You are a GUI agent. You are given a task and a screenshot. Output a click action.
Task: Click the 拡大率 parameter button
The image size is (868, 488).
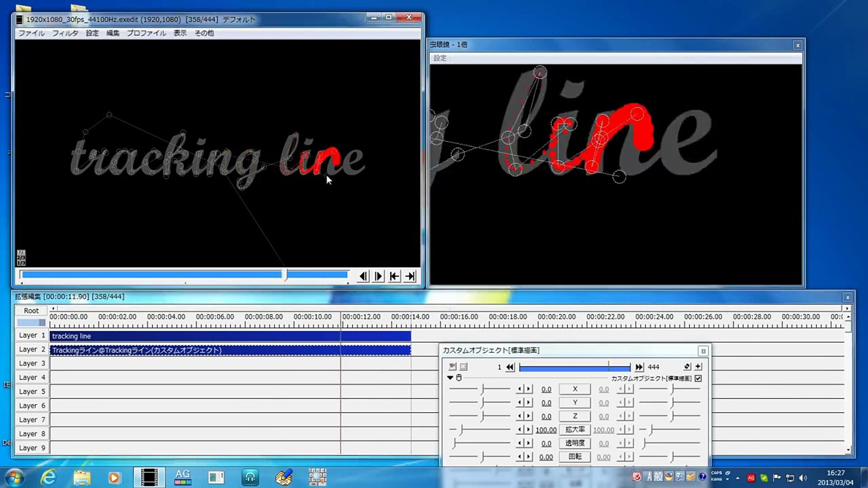pos(575,430)
